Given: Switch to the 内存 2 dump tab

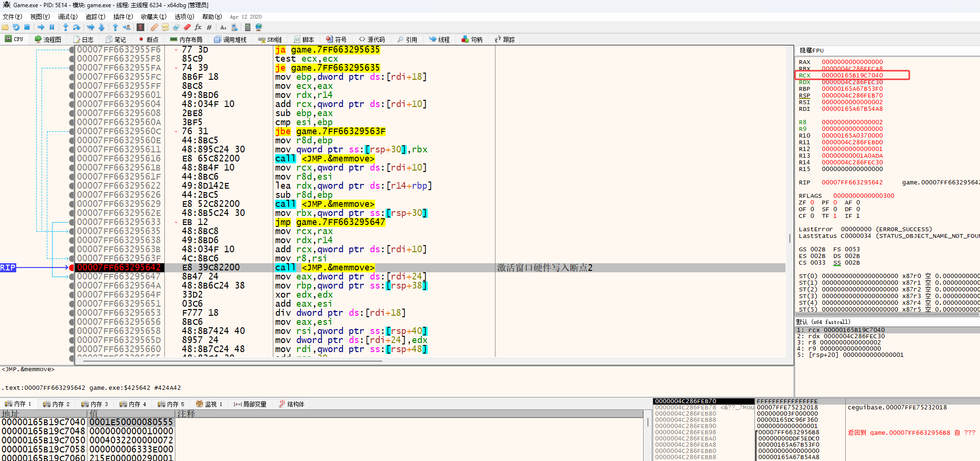Looking at the screenshot, I should 56,404.
